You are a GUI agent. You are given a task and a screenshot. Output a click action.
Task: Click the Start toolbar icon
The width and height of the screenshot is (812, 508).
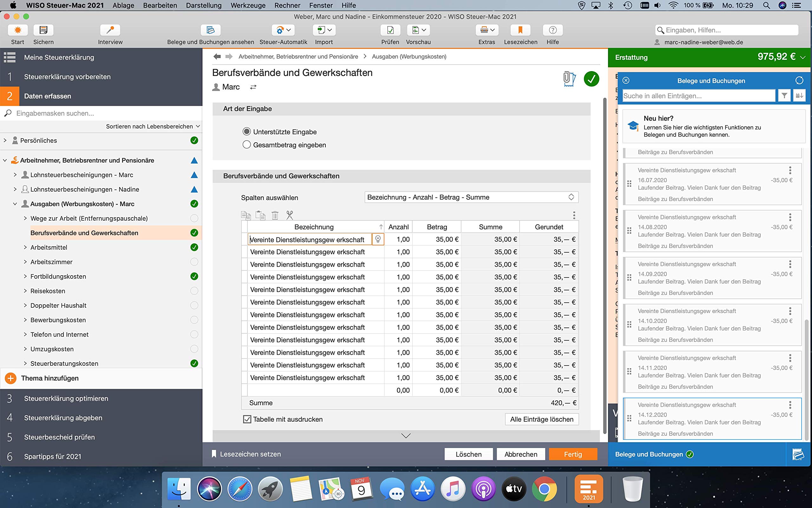[18, 30]
